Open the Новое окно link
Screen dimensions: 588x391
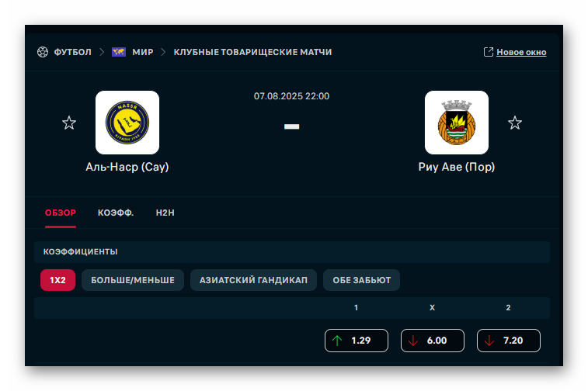[x=521, y=52]
